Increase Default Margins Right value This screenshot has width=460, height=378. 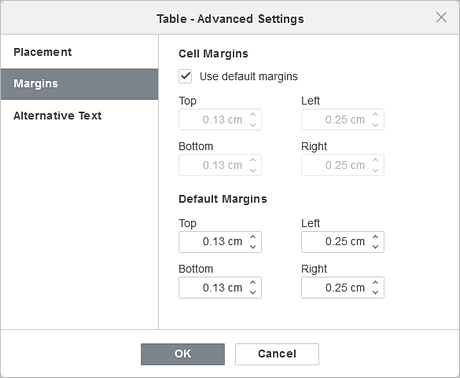pyautogui.click(x=375, y=282)
